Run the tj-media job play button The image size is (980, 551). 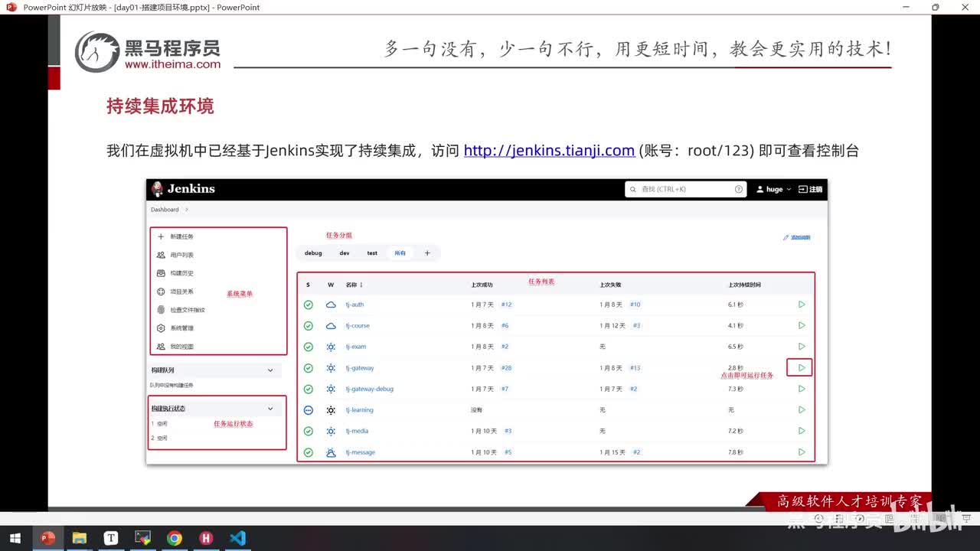pos(802,431)
